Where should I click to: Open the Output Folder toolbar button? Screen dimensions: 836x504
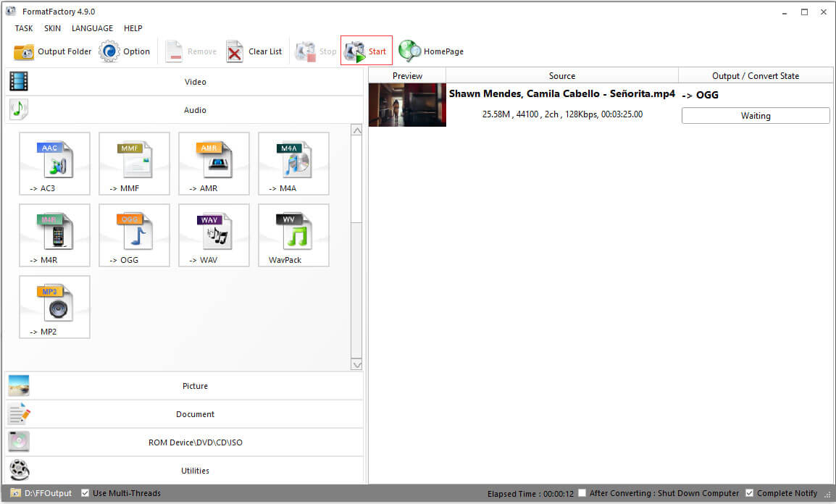point(52,51)
